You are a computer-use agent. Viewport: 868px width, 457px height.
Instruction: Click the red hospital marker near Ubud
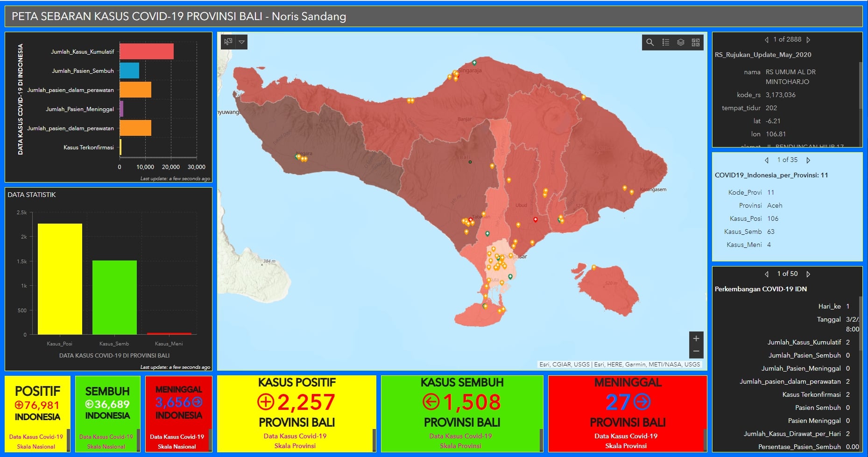(x=536, y=219)
